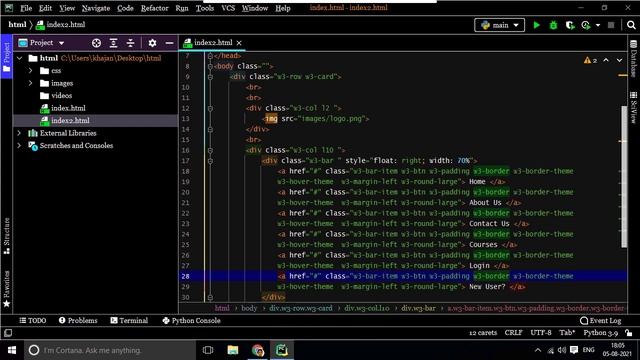Click the profiler run icon
The height and width of the screenshot is (360, 640).
[586, 25]
